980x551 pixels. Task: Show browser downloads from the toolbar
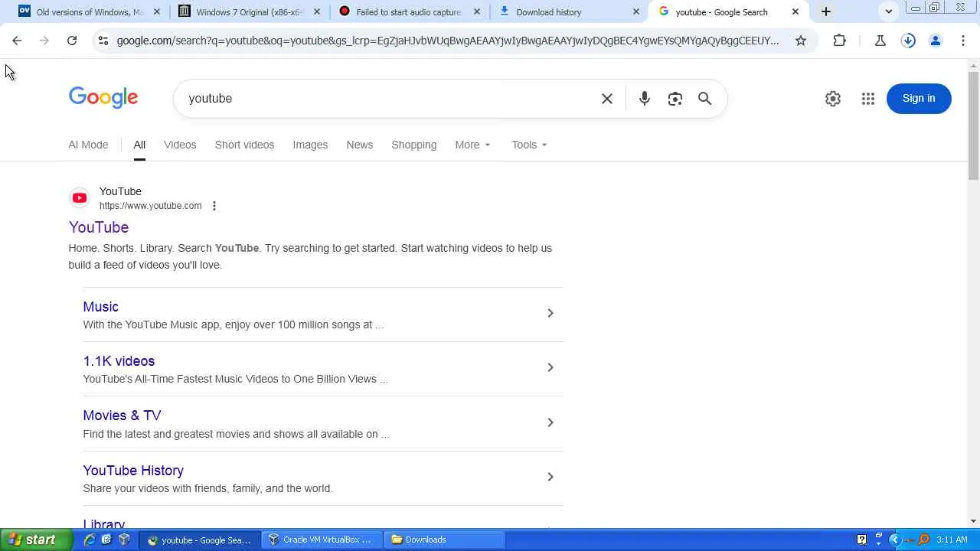point(908,41)
